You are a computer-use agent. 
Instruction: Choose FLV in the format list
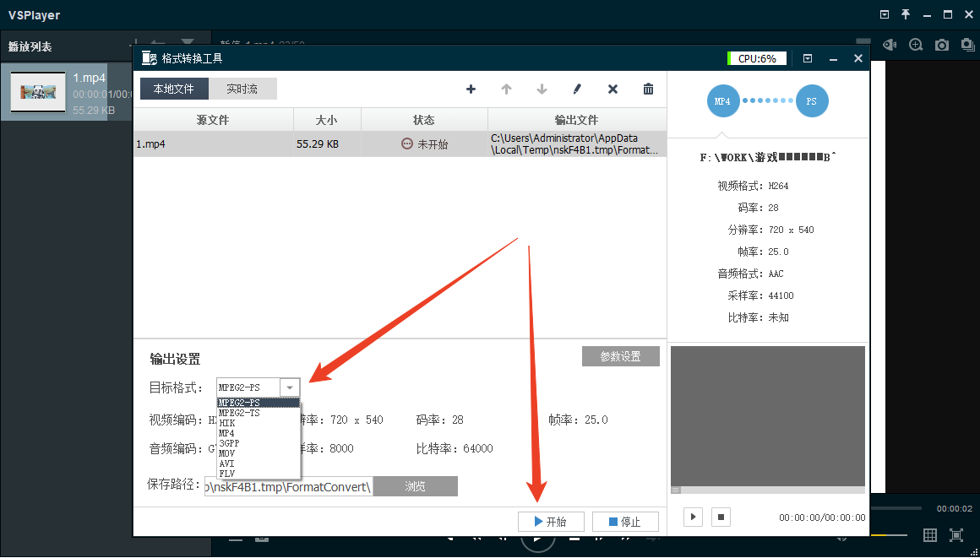(259, 474)
